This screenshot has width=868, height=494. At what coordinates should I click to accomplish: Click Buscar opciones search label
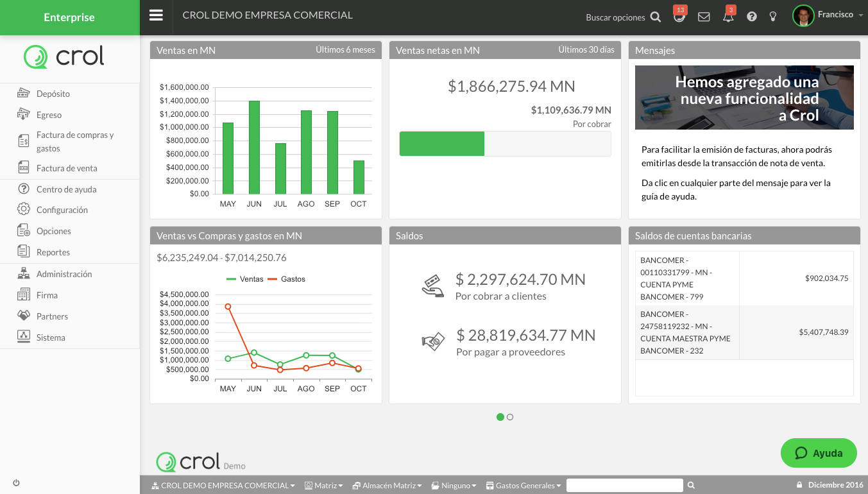(x=615, y=17)
